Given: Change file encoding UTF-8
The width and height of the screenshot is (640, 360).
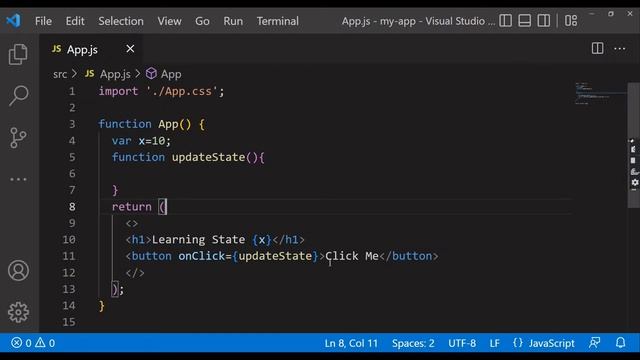Looking at the screenshot, I should [x=462, y=343].
